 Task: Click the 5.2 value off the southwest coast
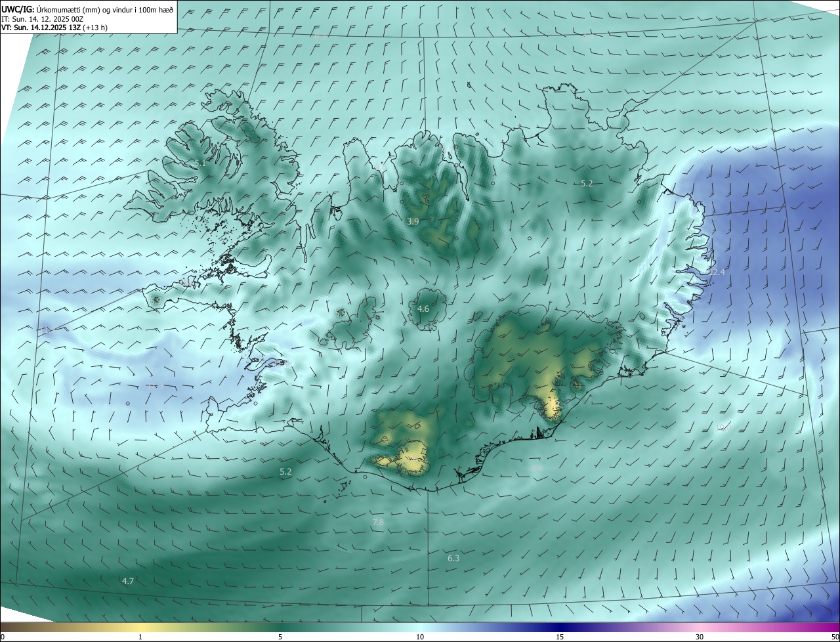click(x=285, y=471)
